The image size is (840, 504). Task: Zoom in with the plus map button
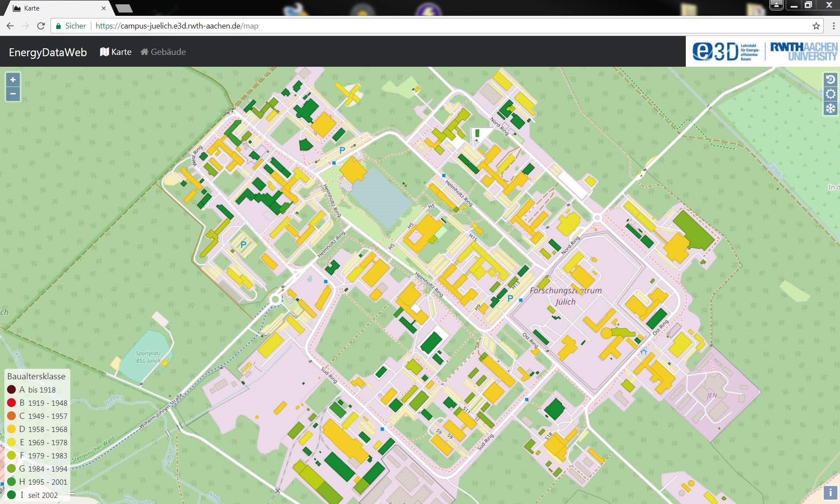pyautogui.click(x=13, y=79)
